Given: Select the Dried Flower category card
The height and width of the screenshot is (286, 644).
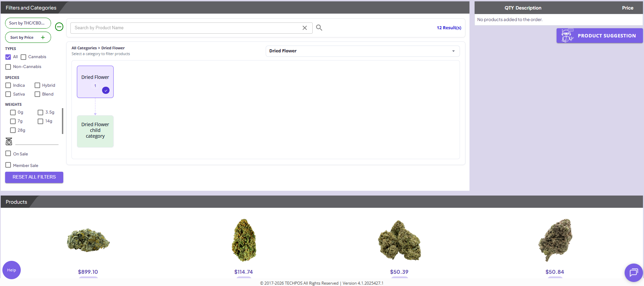Looking at the screenshot, I should tap(95, 82).
